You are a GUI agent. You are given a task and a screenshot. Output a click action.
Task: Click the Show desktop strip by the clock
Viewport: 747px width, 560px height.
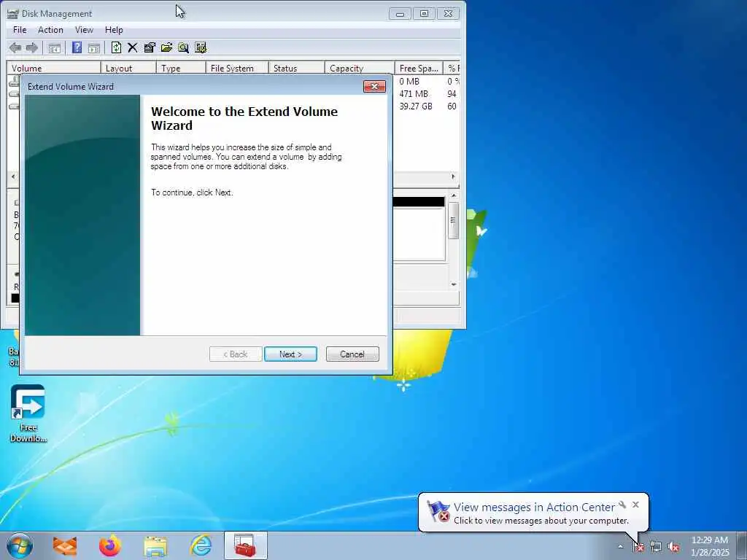point(742,546)
